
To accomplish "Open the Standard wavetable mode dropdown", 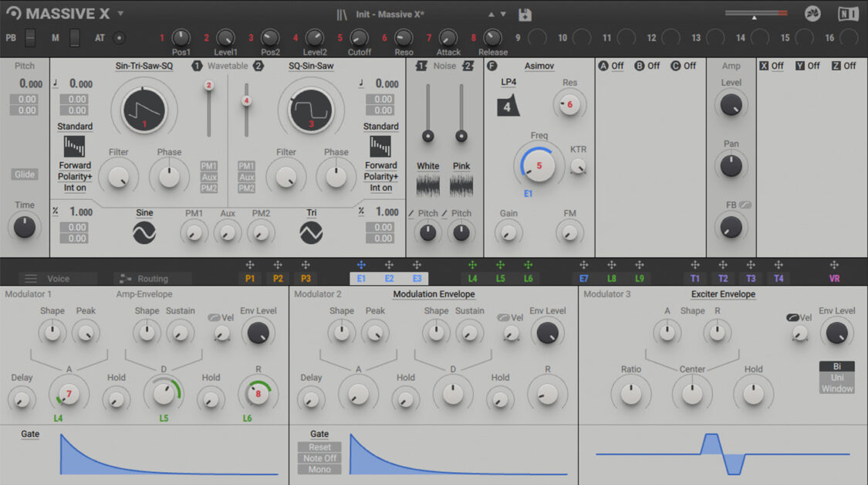I will pos(75,126).
